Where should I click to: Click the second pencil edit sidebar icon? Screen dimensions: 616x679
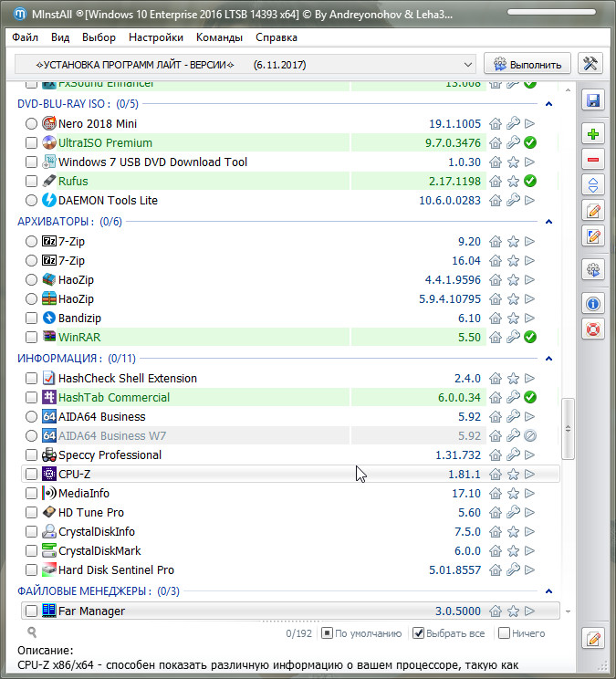pyautogui.click(x=592, y=236)
